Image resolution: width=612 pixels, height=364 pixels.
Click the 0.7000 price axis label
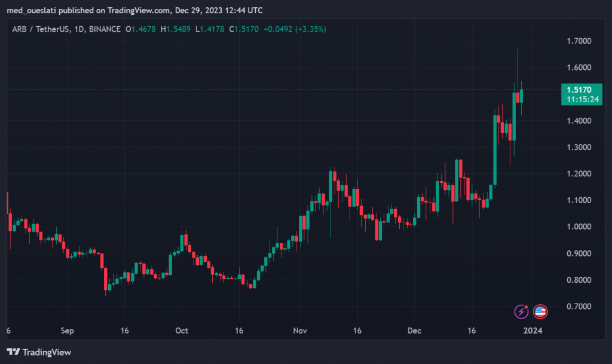pos(579,306)
